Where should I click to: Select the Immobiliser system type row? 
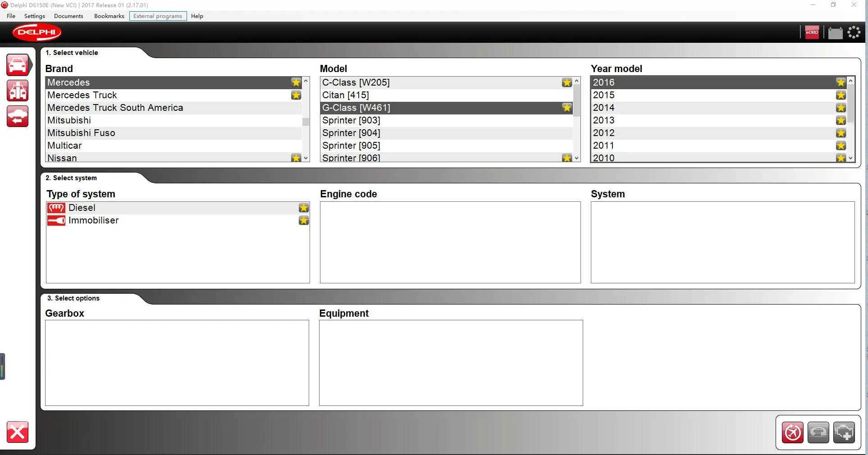click(x=178, y=220)
